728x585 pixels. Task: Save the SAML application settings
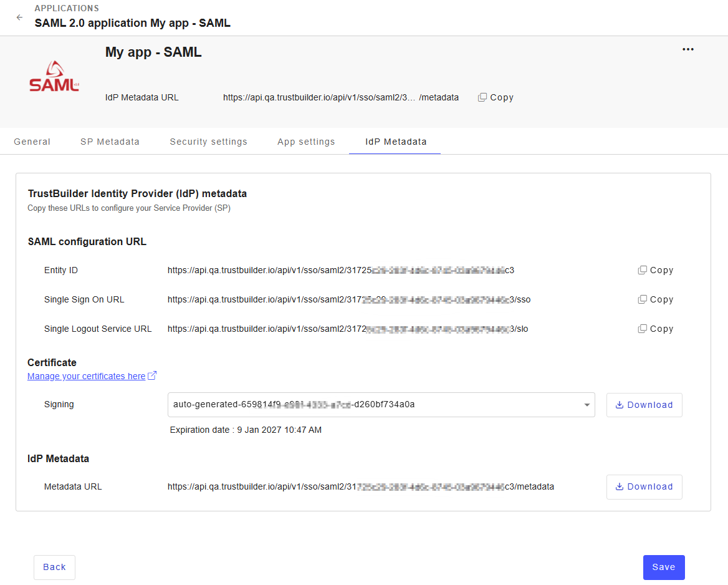pos(663,567)
